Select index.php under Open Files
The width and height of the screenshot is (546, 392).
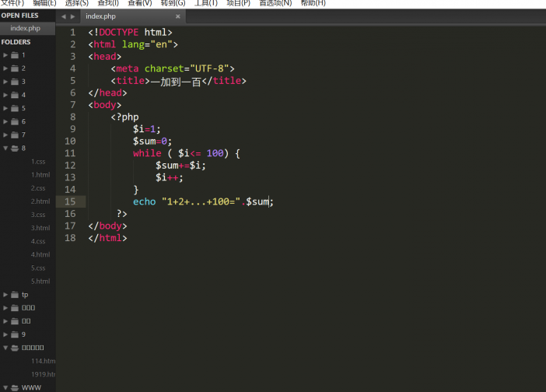point(25,28)
